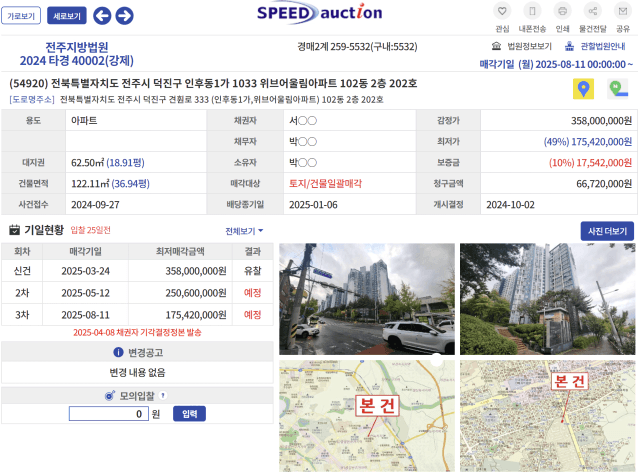Open Naver map icon
640x473 pixels.
pyautogui.click(x=618, y=89)
